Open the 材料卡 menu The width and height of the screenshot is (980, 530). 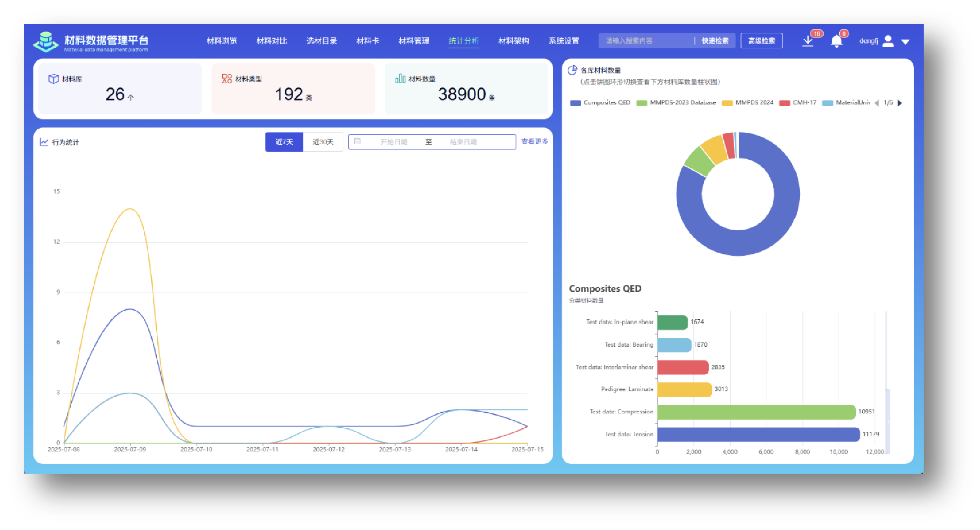point(368,41)
